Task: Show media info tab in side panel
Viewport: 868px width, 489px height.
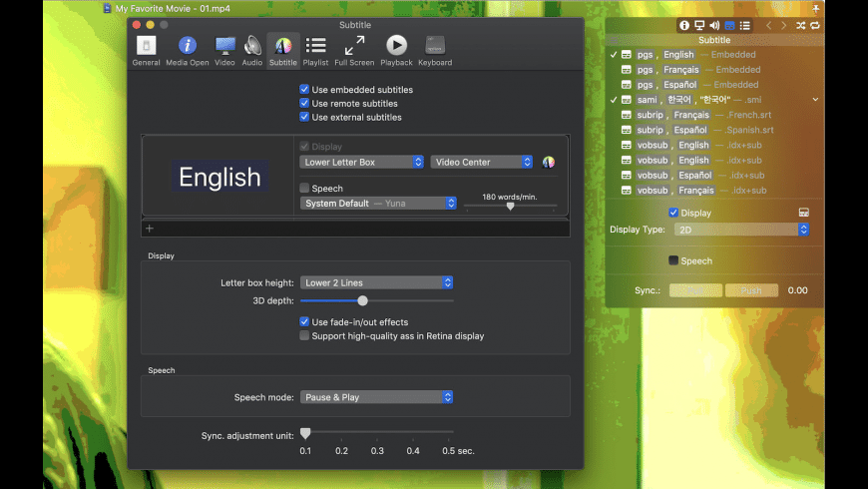Action: (x=684, y=26)
